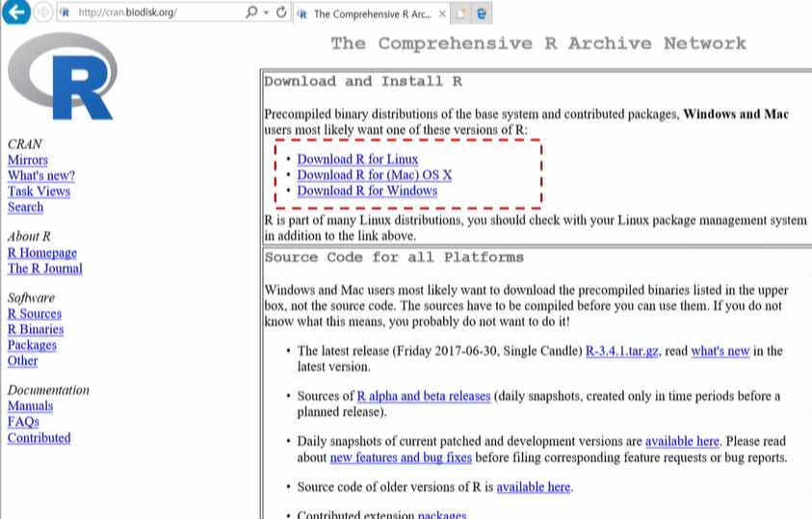This screenshot has width=812, height=519.
Task: Click the large R logo image
Action: click(63, 76)
